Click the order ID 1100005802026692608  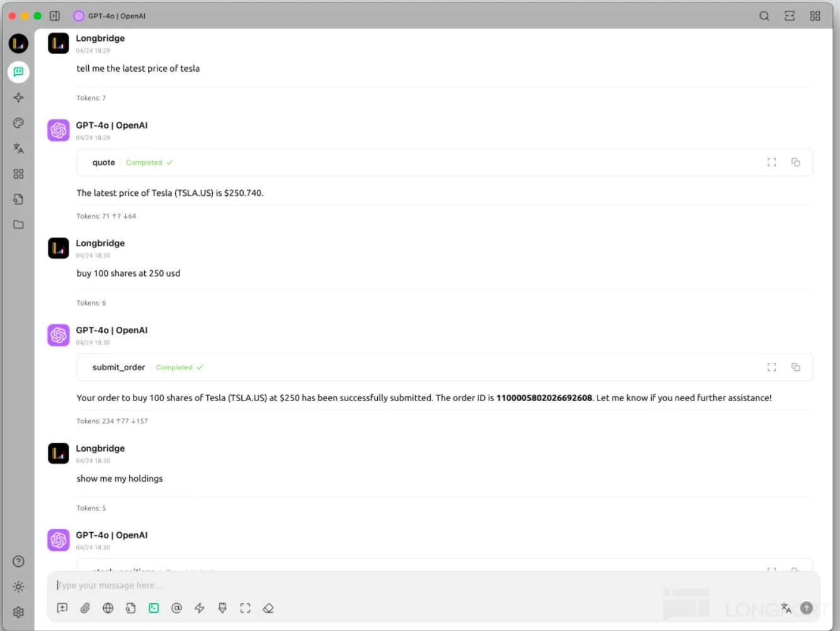tap(544, 398)
